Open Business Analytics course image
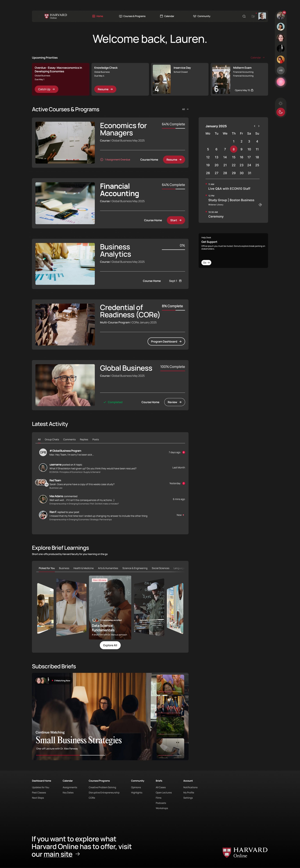The height and width of the screenshot is (868, 300). (65, 264)
